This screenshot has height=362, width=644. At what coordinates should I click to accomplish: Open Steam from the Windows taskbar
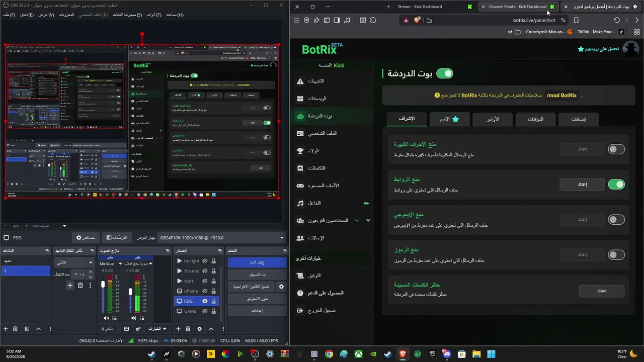151,354
